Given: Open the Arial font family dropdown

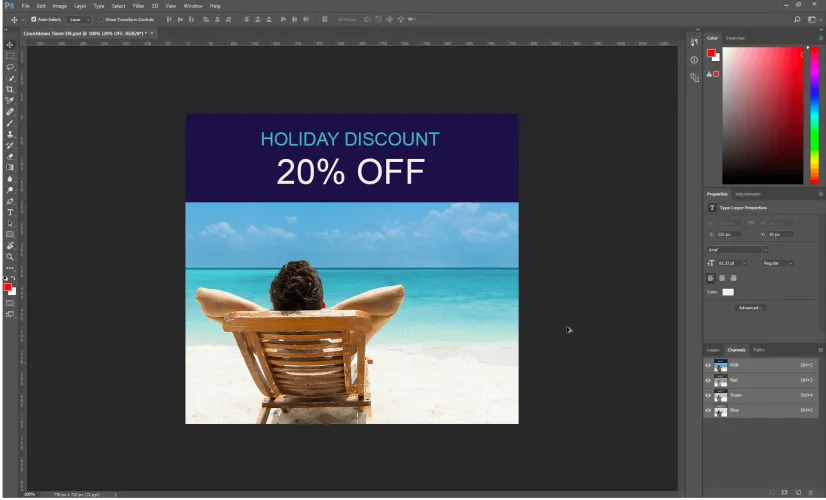Looking at the screenshot, I should pyautogui.click(x=737, y=250).
